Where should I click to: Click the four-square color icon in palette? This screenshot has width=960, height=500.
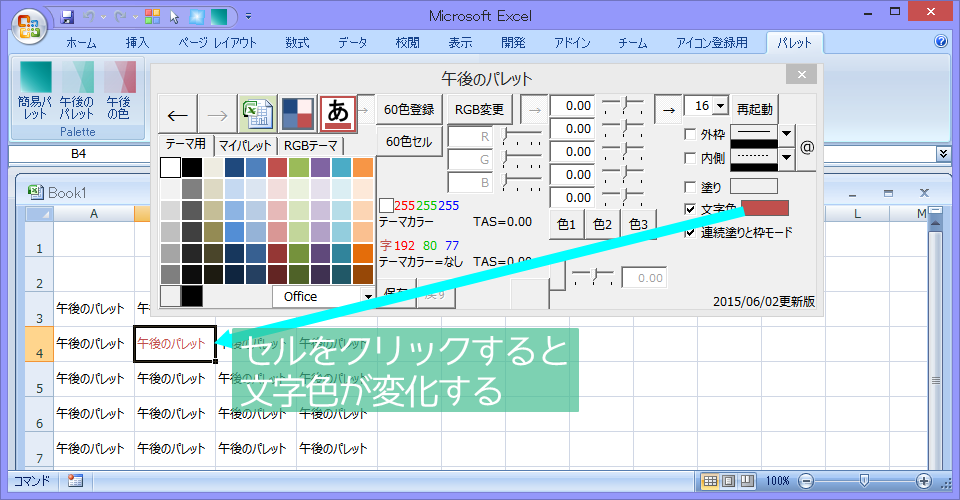tap(298, 114)
